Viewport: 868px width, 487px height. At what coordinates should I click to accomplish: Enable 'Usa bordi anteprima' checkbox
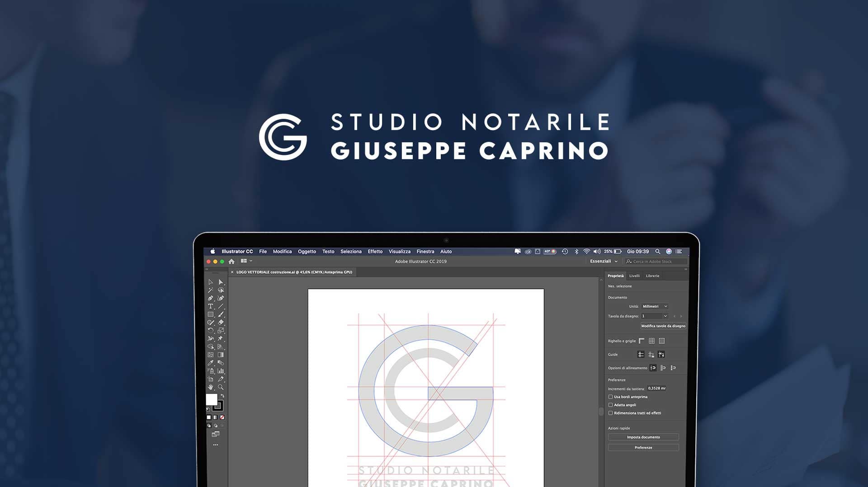[x=610, y=397]
